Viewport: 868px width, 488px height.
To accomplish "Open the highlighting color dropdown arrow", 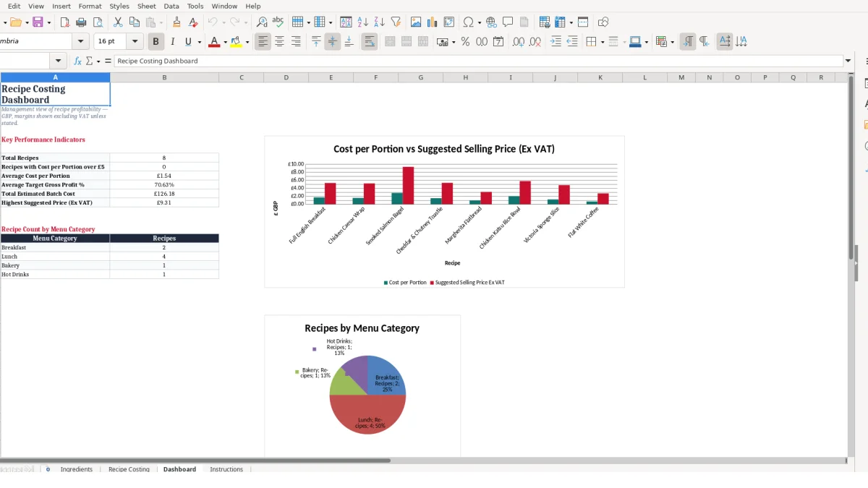I will point(247,42).
